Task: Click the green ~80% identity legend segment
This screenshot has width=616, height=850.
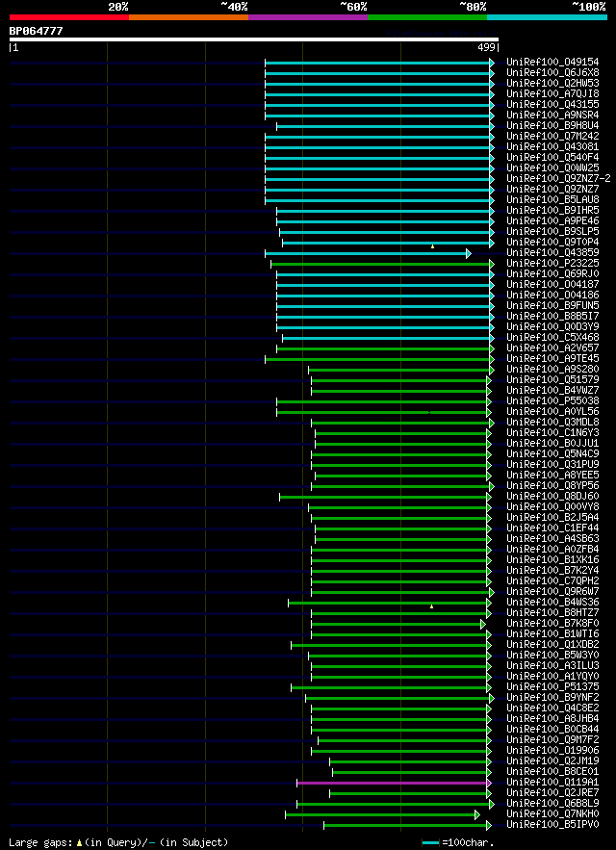Action: (427, 17)
